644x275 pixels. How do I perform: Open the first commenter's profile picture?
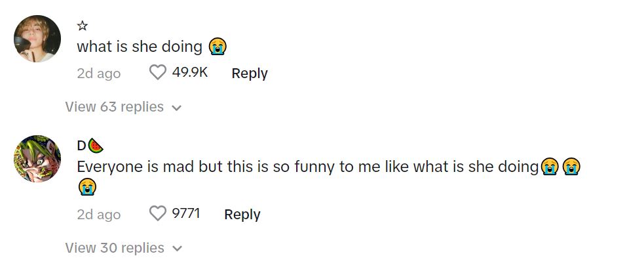coord(37,39)
